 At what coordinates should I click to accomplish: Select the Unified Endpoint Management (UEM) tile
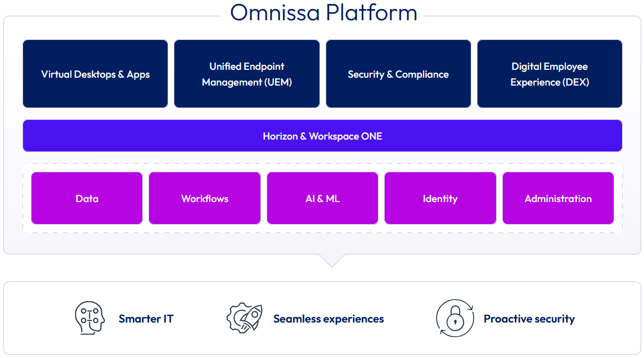pyautogui.click(x=247, y=74)
